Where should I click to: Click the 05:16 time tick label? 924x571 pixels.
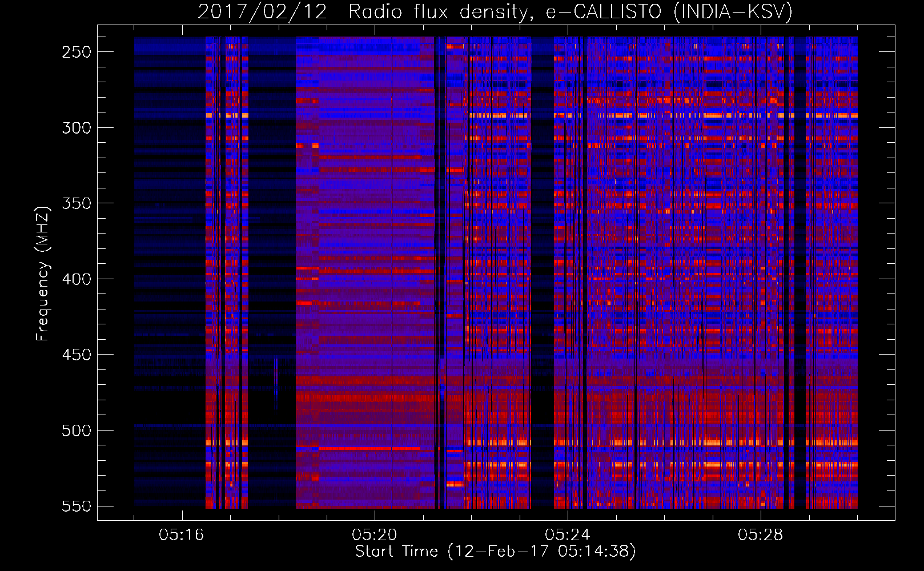coord(182,535)
